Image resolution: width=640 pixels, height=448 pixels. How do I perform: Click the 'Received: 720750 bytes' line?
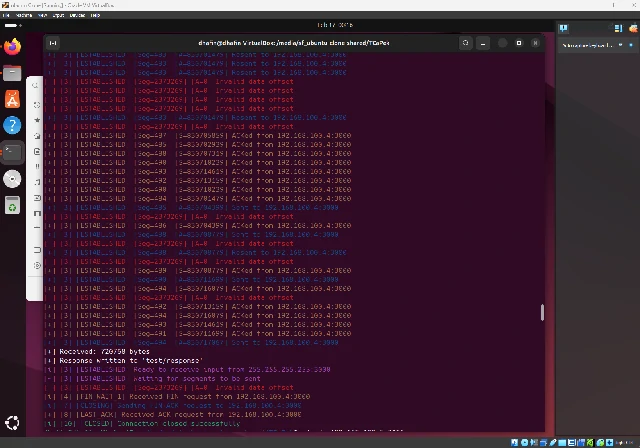point(104,351)
